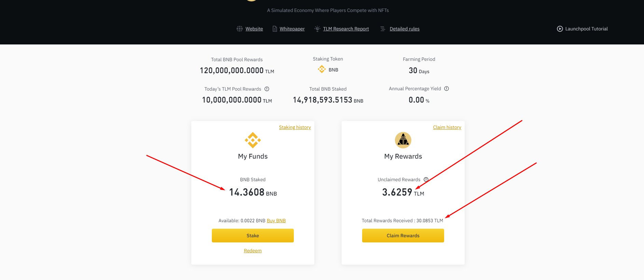This screenshot has width=644, height=280.
Task: Click the play icon for Launchpool Tutorial
Action: click(x=560, y=29)
